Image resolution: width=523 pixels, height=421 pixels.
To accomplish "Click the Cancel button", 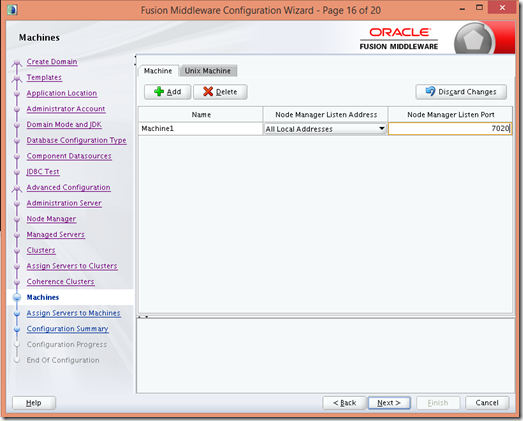I will (x=487, y=403).
